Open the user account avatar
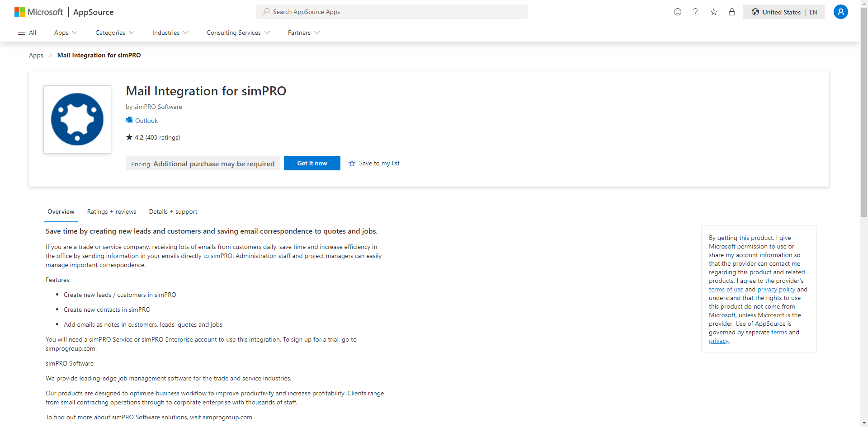This screenshot has width=868, height=427. (x=840, y=12)
